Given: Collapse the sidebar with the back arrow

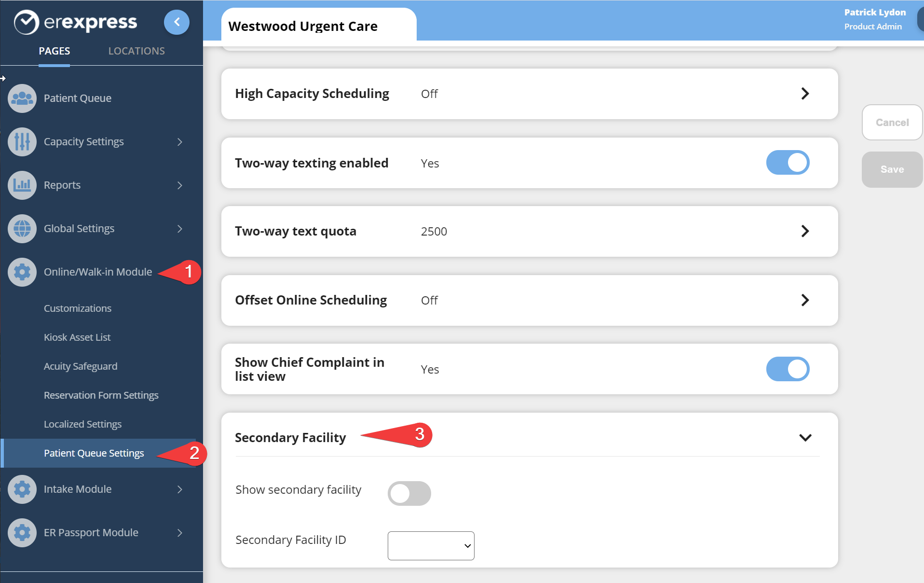Looking at the screenshot, I should (177, 22).
